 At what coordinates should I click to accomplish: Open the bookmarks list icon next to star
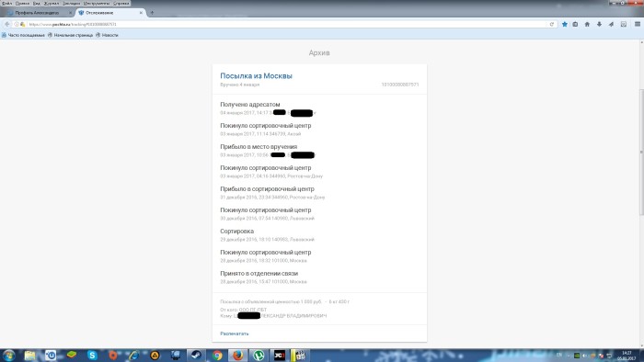pyautogui.click(x=575, y=24)
